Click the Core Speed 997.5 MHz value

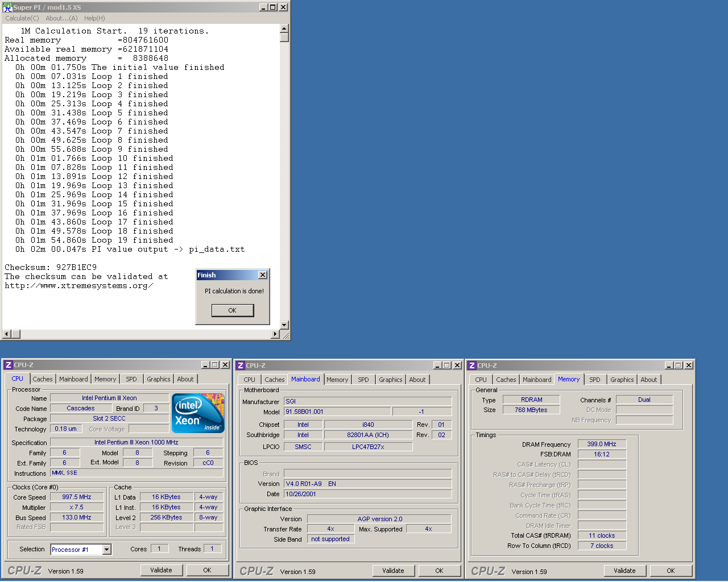(x=77, y=497)
